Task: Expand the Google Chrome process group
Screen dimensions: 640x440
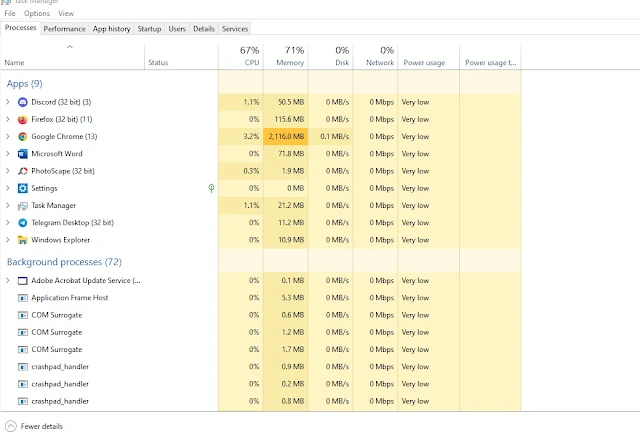Action: pyautogui.click(x=8, y=136)
